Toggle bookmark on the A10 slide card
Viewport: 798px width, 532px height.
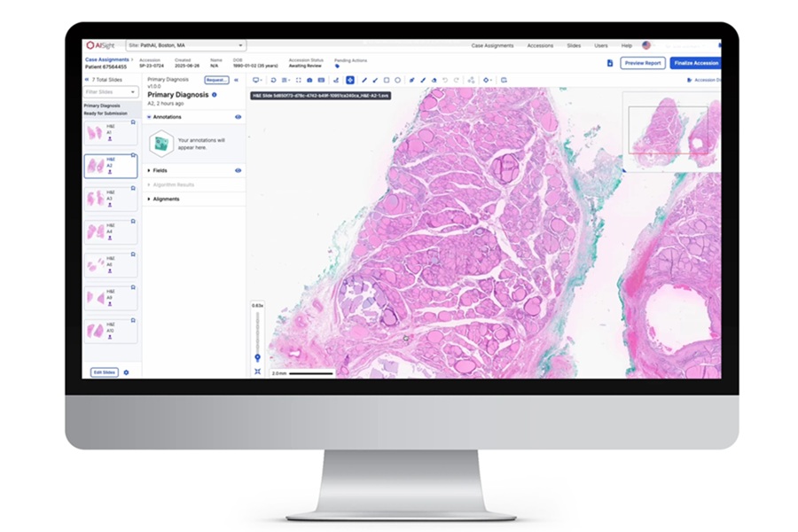(x=133, y=321)
